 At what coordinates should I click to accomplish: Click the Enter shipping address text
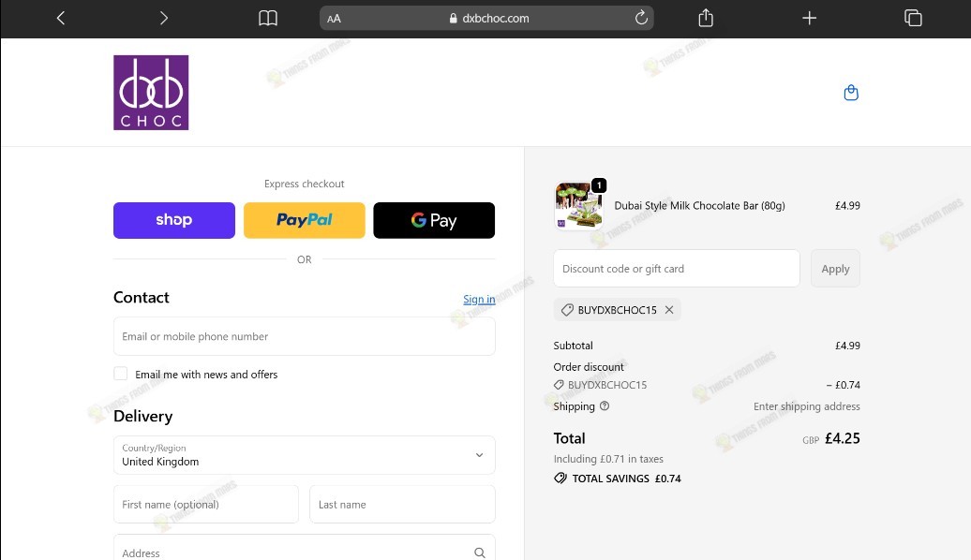[x=806, y=405]
